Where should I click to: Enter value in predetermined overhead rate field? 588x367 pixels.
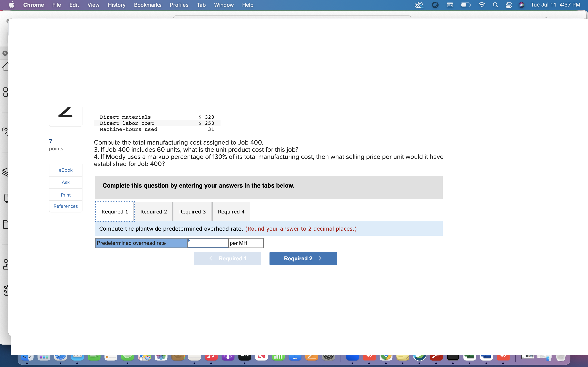(x=207, y=243)
